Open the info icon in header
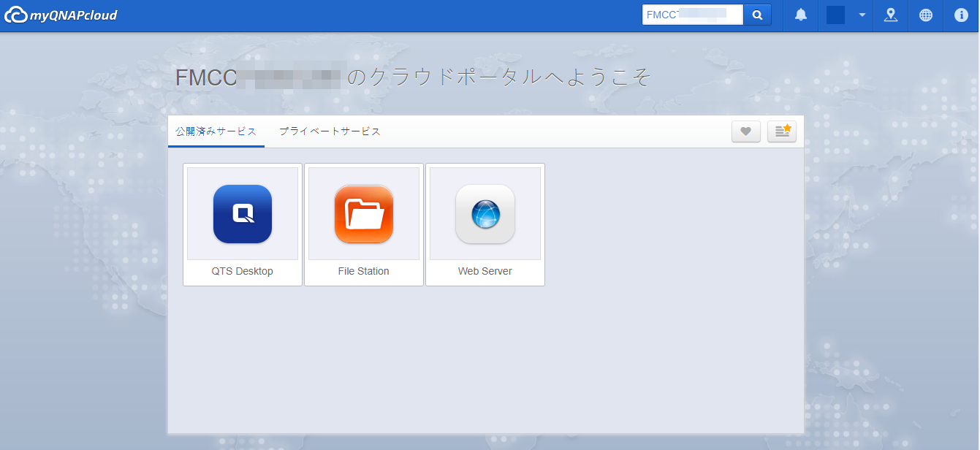Image resolution: width=980 pixels, height=450 pixels. tap(962, 15)
